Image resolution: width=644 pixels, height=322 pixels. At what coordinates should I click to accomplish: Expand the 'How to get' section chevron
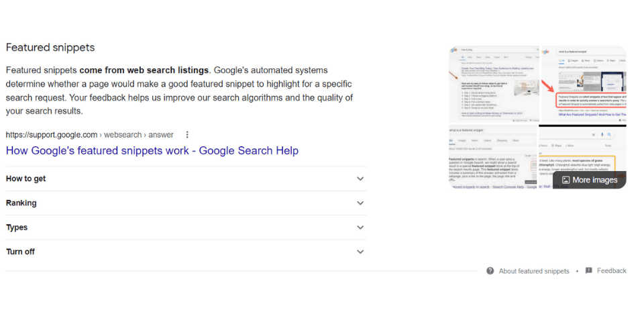tap(360, 178)
